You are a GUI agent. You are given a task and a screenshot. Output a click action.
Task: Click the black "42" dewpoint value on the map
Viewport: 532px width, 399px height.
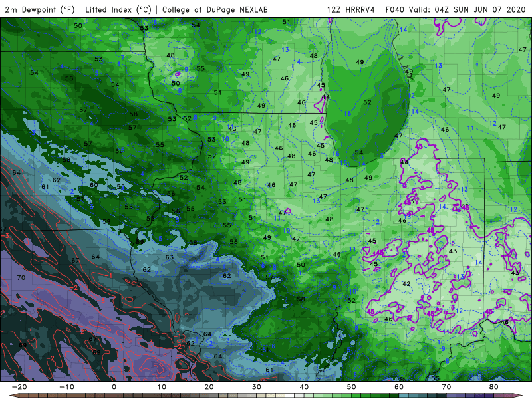coord(406,284)
